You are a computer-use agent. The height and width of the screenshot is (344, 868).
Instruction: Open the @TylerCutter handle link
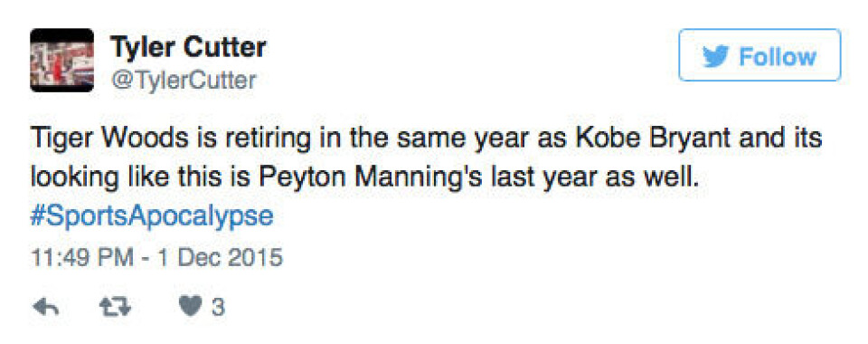[184, 81]
